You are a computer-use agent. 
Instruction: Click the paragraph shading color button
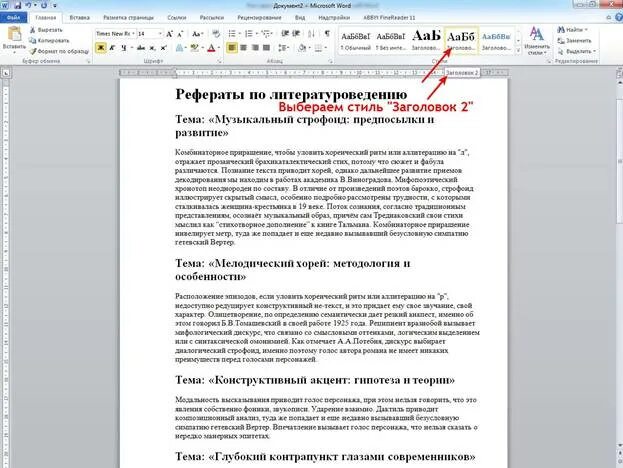[x=302, y=48]
